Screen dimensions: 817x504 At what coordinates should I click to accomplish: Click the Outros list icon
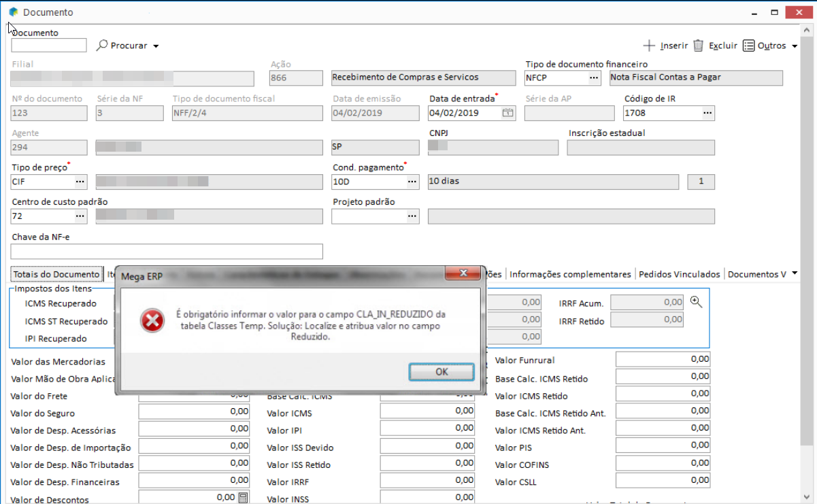[748, 46]
